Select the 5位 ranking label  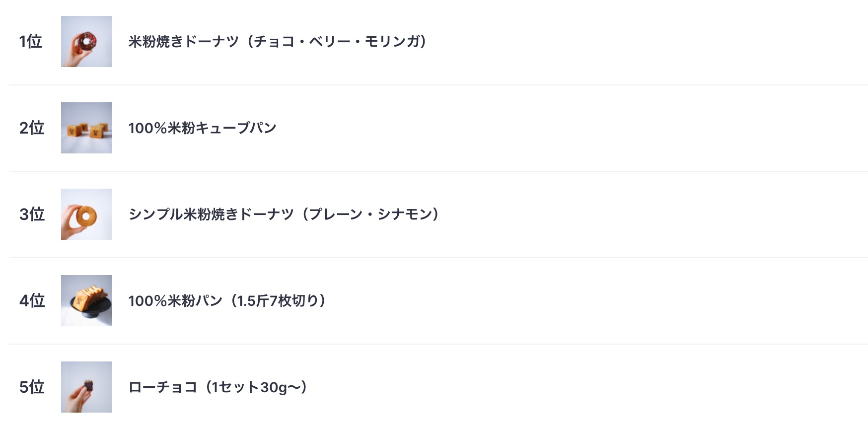pos(32,387)
